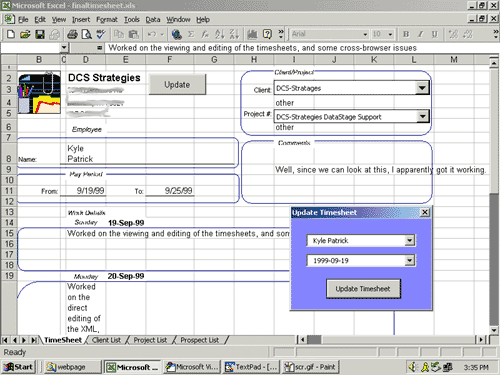
Task: Click the equals sign Edit Formula button
Action: (x=99, y=48)
